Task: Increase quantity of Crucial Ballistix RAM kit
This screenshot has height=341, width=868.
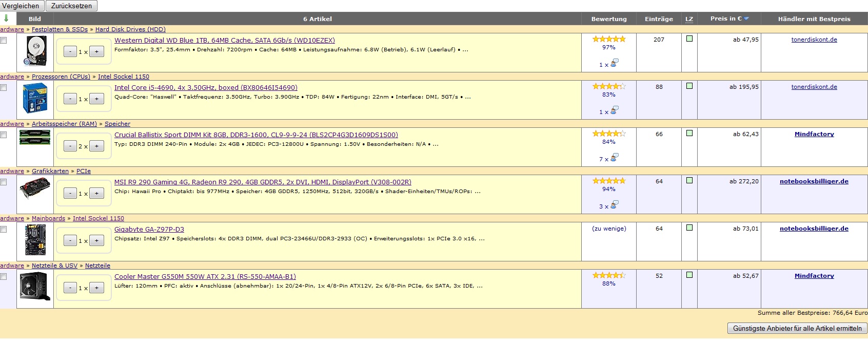Action: coord(96,146)
